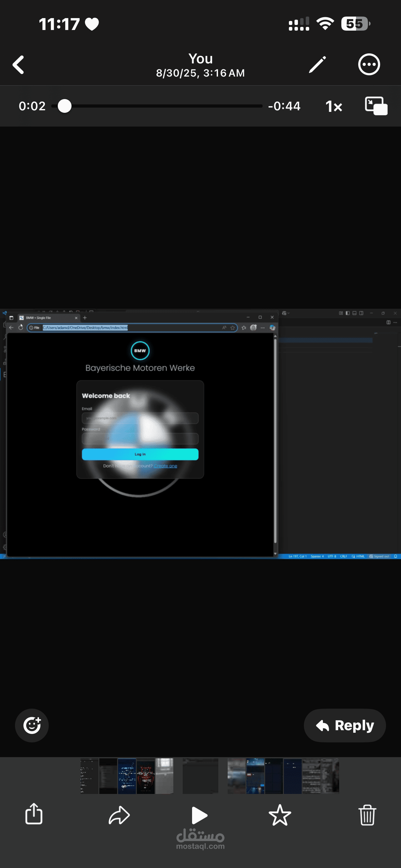
Task: Select the red-themed thumbnail in the media strip
Action: tap(146, 776)
